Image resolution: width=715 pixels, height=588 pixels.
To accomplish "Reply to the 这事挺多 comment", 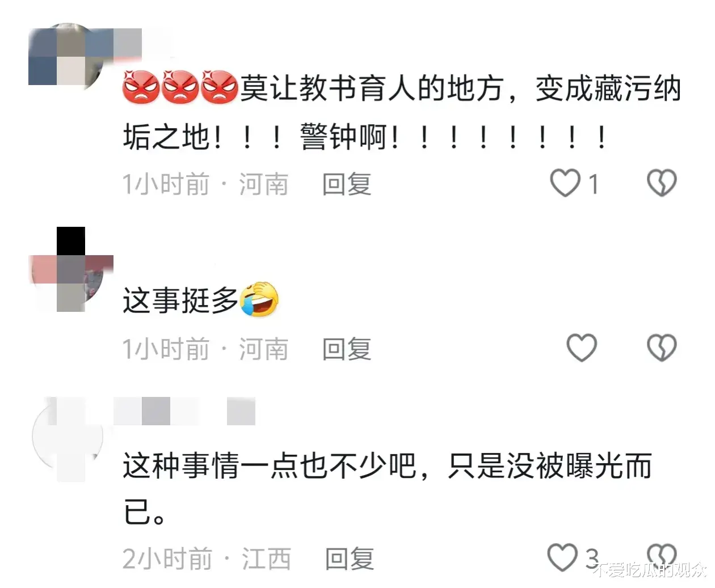I will pyautogui.click(x=347, y=349).
